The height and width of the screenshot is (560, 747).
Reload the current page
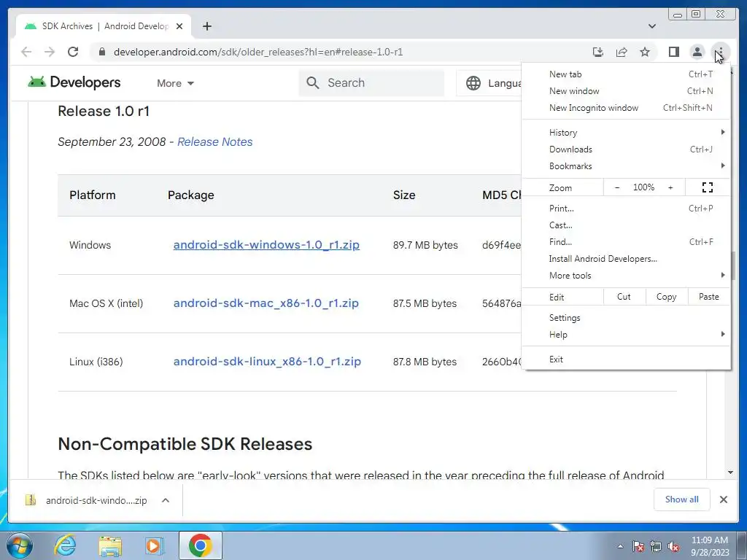73,52
